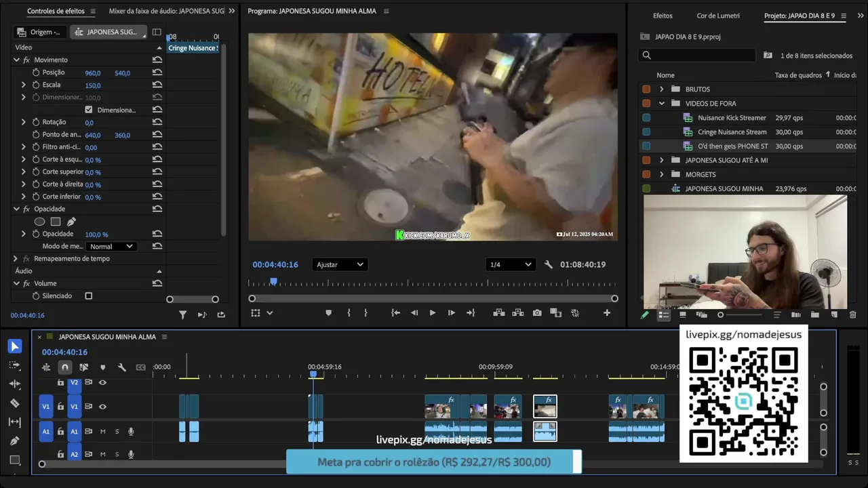The height and width of the screenshot is (488, 868).
Task: Open the 1/4 playback resolution dropdown
Action: [511, 264]
